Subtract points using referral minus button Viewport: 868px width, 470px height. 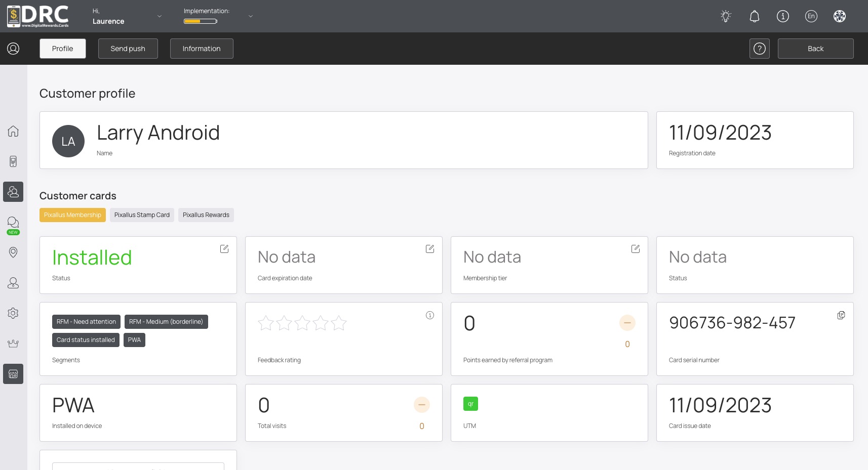coord(627,323)
